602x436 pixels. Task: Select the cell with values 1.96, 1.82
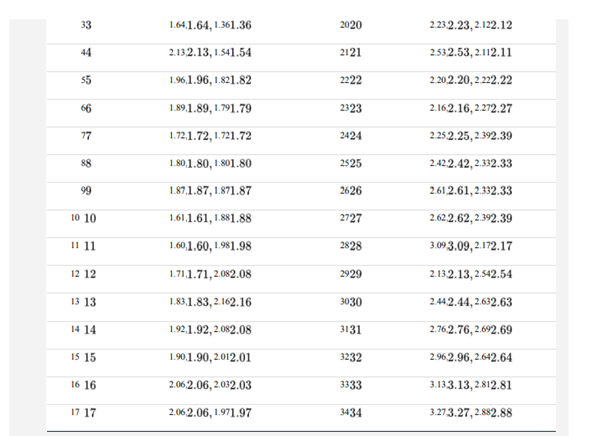[210, 79]
